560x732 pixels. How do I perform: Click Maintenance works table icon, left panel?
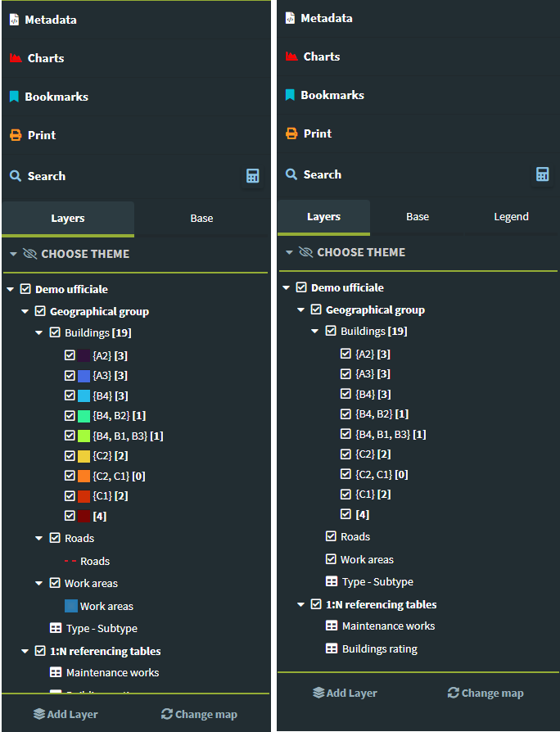(x=56, y=672)
